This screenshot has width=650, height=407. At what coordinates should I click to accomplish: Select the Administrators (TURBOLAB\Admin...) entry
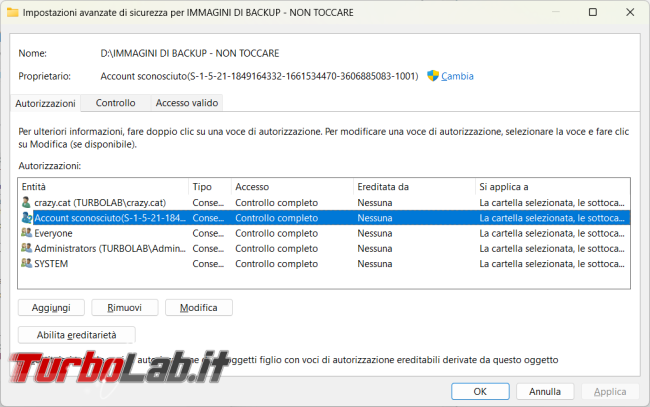point(324,249)
